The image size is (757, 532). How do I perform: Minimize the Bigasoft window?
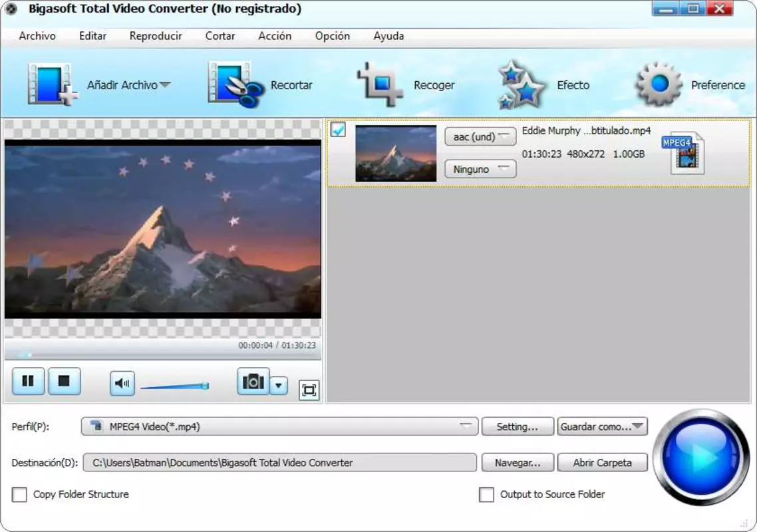tap(665, 9)
